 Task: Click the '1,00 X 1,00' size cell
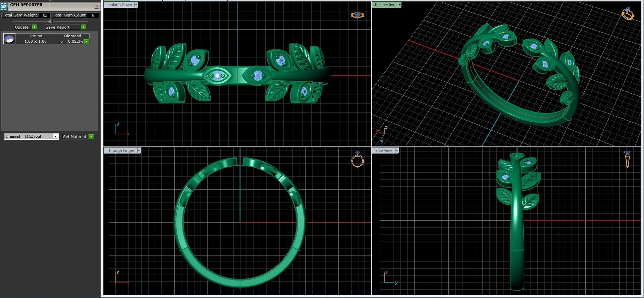[x=36, y=41]
